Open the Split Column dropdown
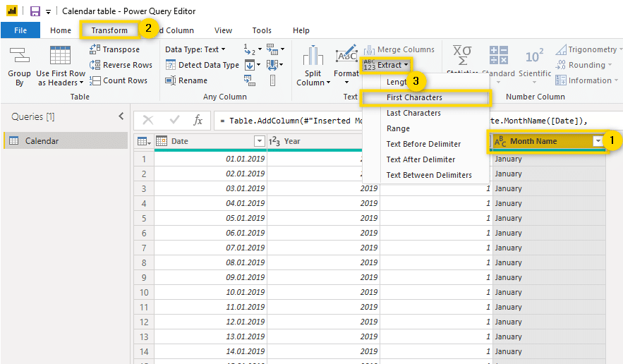 click(313, 68)
